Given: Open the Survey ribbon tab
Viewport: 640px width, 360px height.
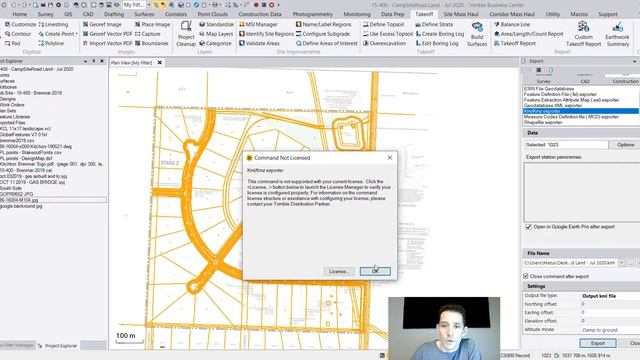Looking at the screenshot, I should [45, 14].
